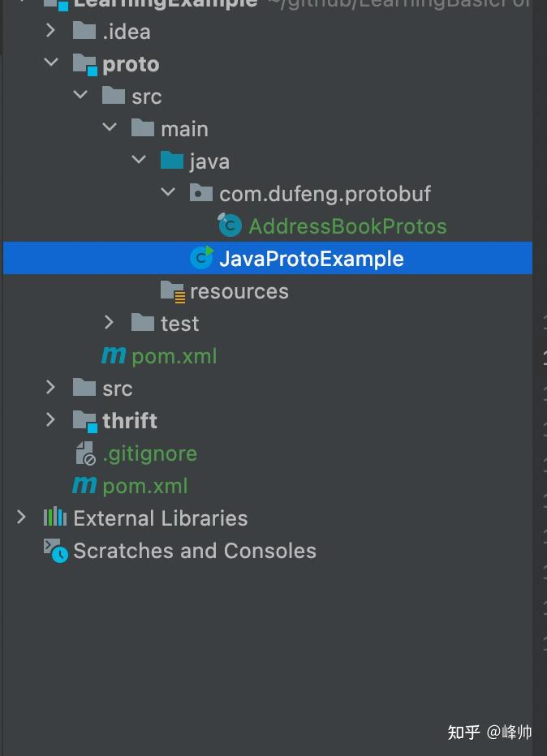Collapse the proto module tree
Viewport: 547px width, 756px height.
(x=50, y=63)
